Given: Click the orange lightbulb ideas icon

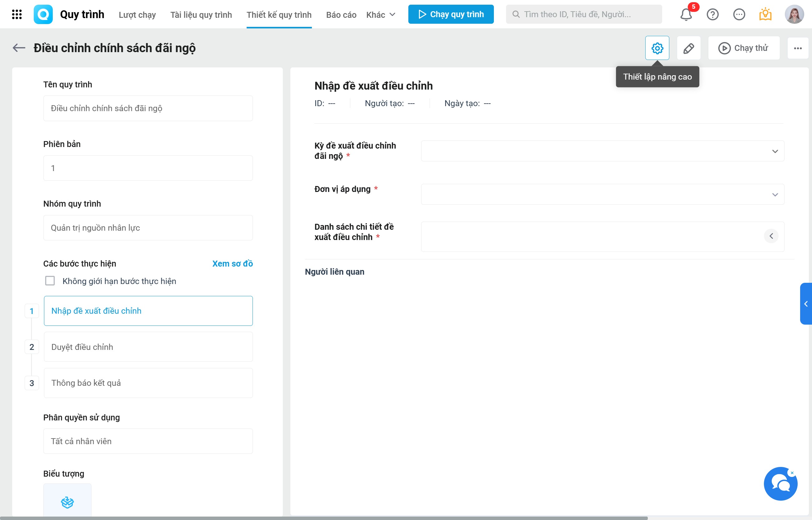Looking at the screenshot, I should (765, 15).
